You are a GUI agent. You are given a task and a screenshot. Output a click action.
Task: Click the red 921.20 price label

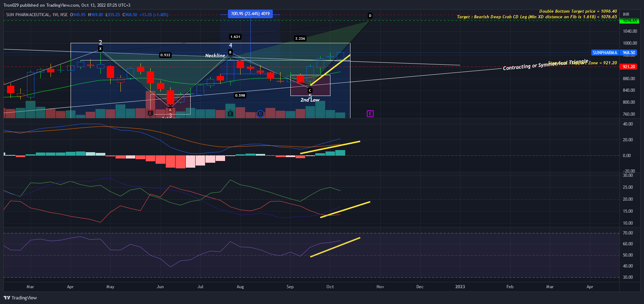point(629,66)
